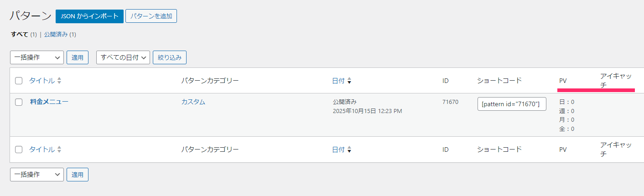Open the カスタム category link
Viewport: 644px width, 196px height.
tap(193, 102)
